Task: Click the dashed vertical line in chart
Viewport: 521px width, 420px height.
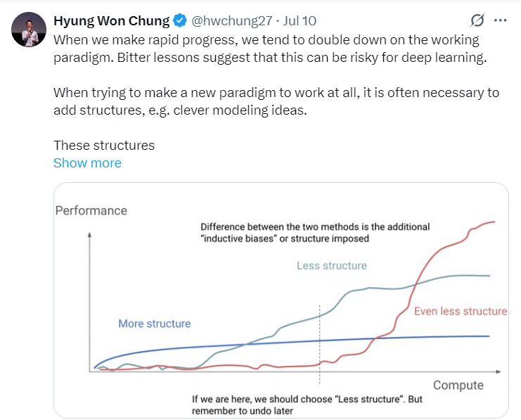Action: 320,331
